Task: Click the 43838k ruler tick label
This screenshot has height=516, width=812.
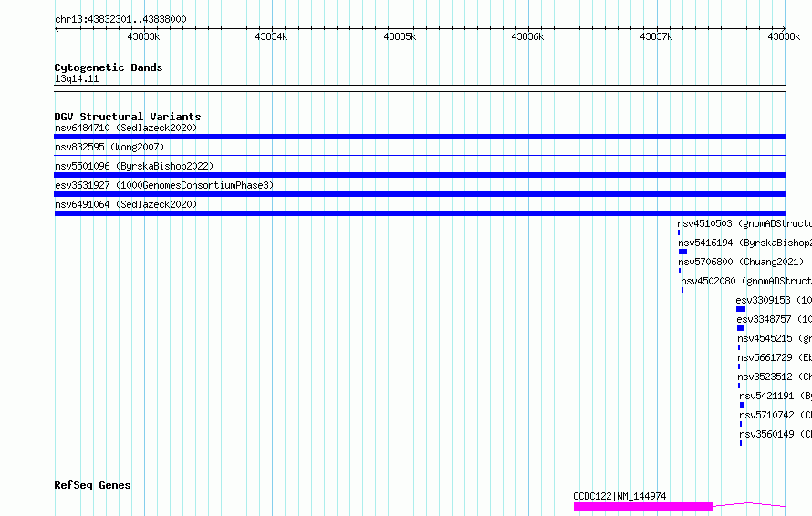Action: [784, 36]
